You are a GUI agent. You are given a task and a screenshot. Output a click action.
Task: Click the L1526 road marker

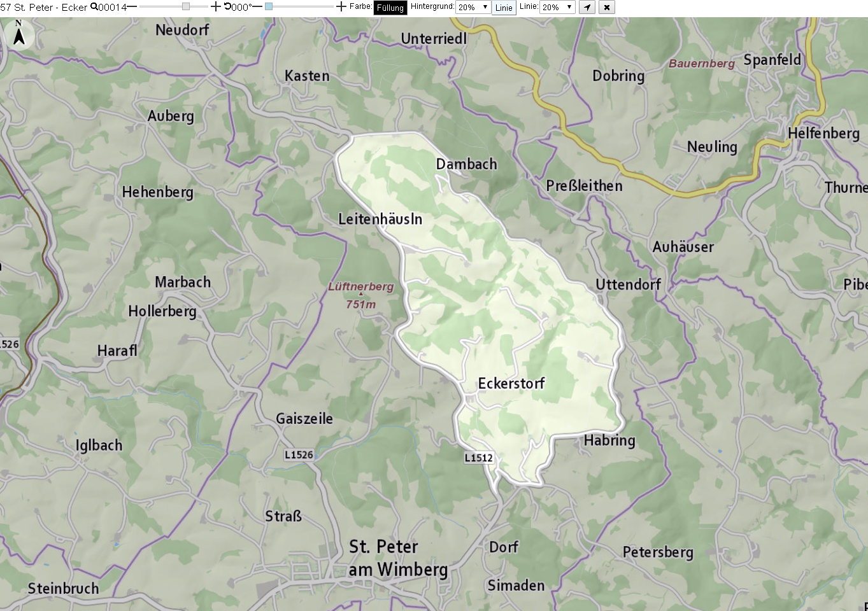point(299,454)
